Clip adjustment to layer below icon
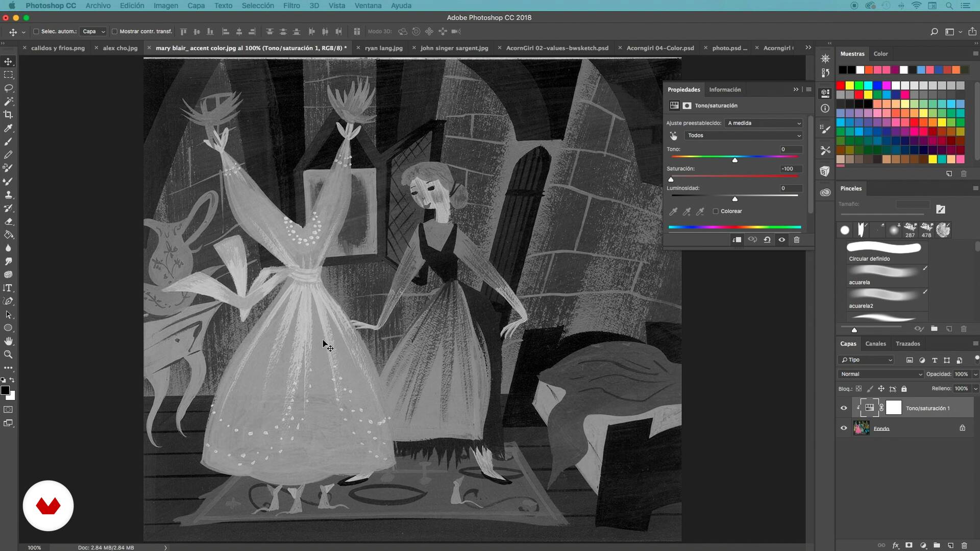 (x=737, y=240)
